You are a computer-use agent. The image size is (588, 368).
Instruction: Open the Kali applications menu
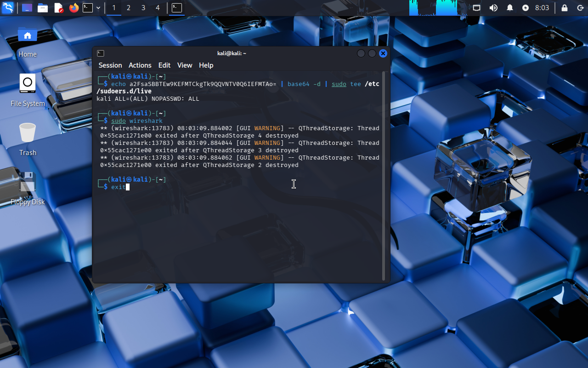tap(8, 8)
